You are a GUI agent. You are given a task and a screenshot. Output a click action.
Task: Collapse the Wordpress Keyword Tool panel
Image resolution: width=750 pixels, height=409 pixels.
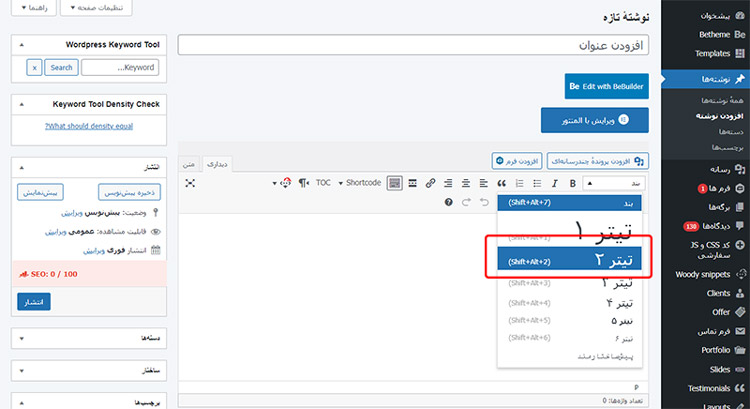click(x=22, y=45)
